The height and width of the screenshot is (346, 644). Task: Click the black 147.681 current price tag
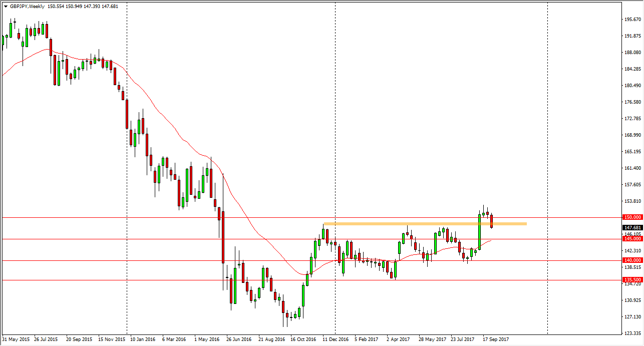click(x=632, y=228)
